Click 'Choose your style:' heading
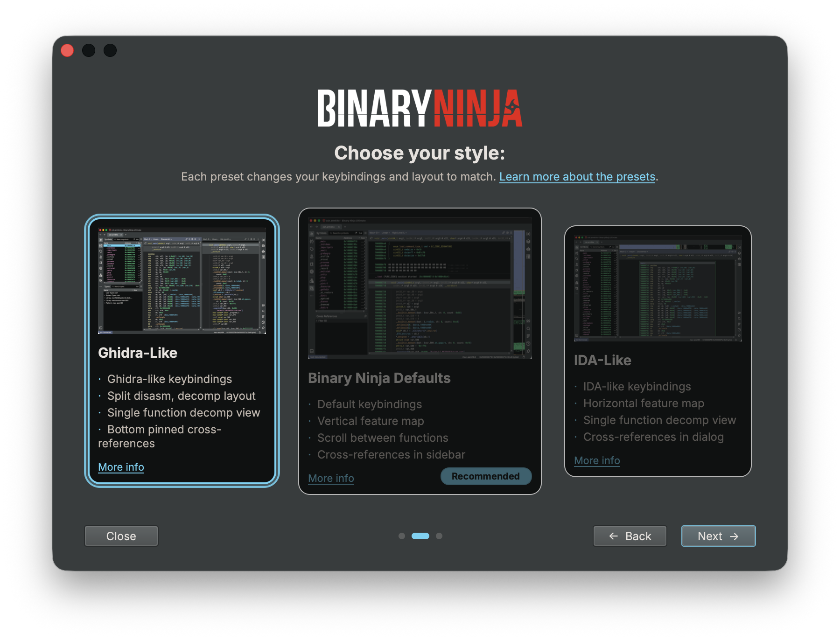The image size is (840, 640). pos(420,153)
